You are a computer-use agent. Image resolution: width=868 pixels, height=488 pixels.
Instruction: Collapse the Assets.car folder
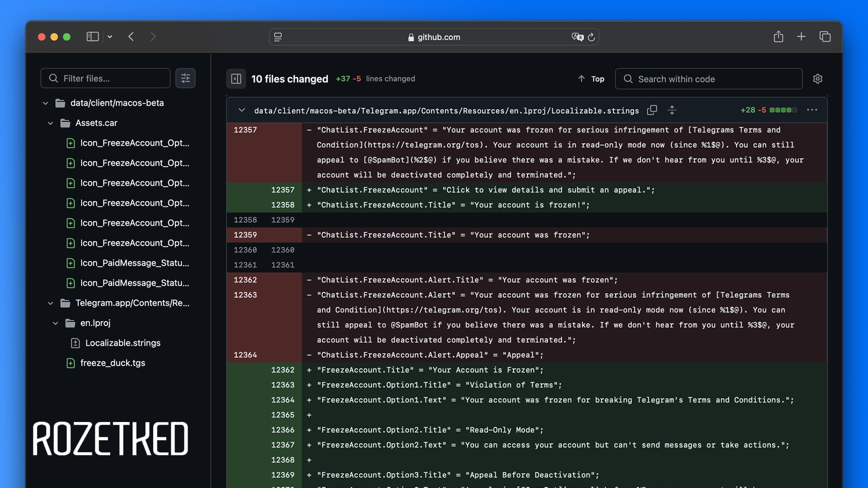click(x=50, y=123)
